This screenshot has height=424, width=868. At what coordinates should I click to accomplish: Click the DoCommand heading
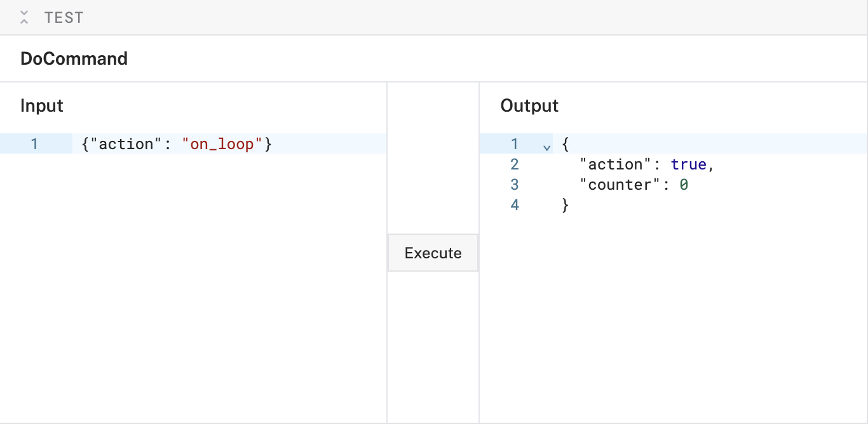pos(74,58)
